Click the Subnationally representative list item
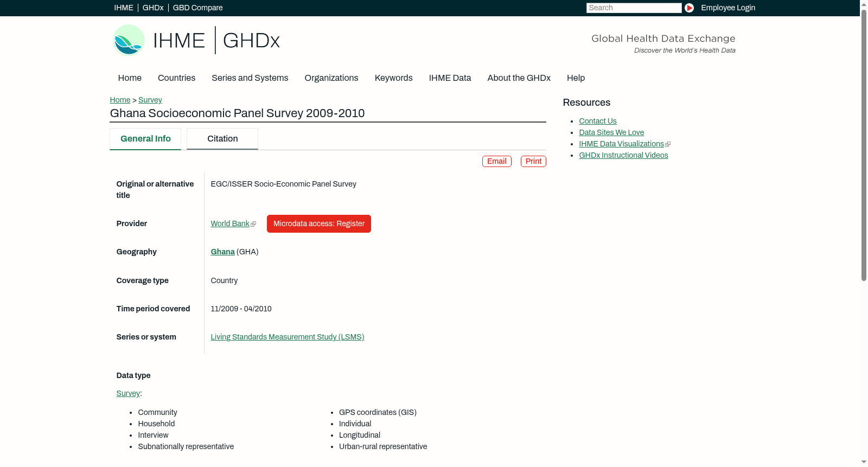The height and width of the screenshot is (467, 868). (x=186, y=446)
